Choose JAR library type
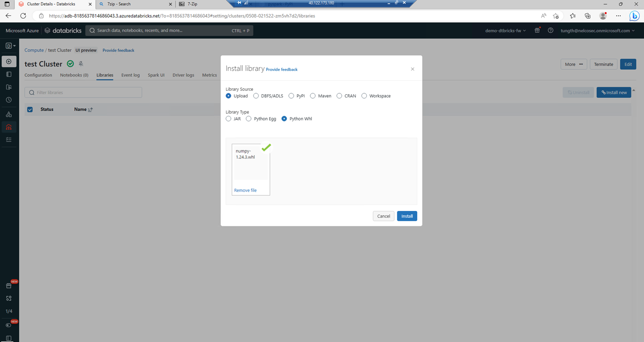The image size is (644, 342). point(228,119)
